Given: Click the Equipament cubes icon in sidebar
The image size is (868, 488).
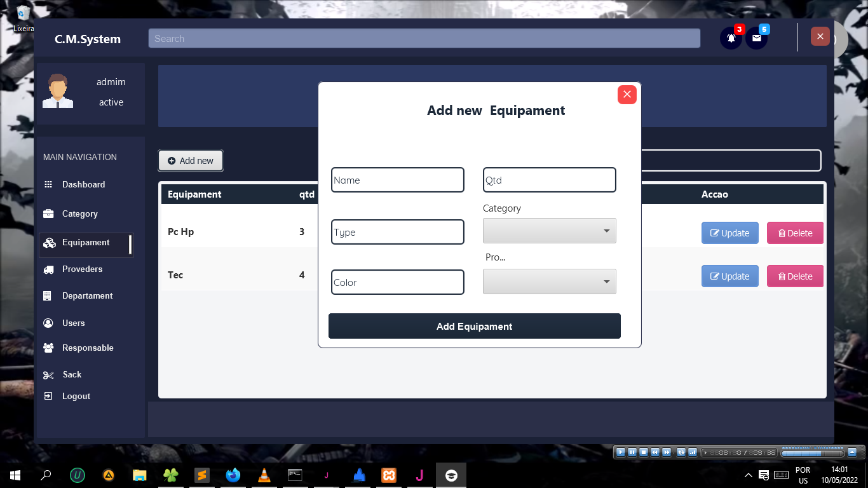Looking at the screenshot, I should pyautogui.click(x=49, y=243).
